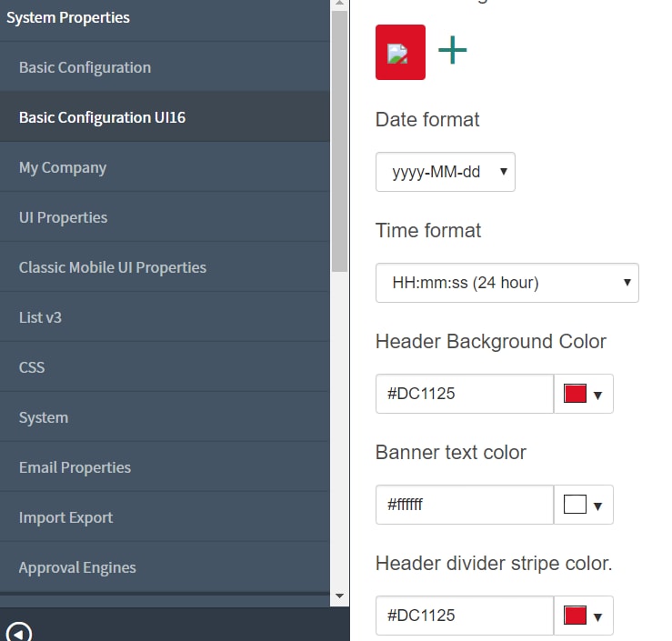Click the red banner image thumbnail
Viewport: 672px width, 641px height.
click(x=400, y=52)
